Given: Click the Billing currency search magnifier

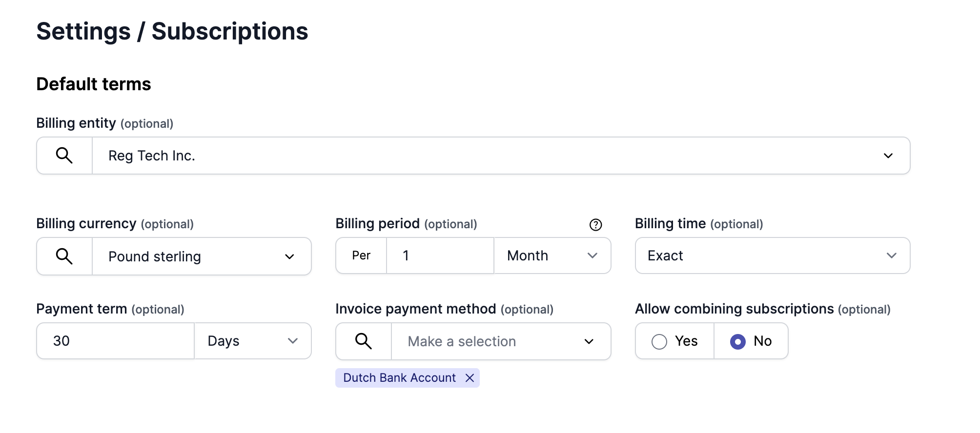Looking at the screenshot, I should click(x=64, y=256).
